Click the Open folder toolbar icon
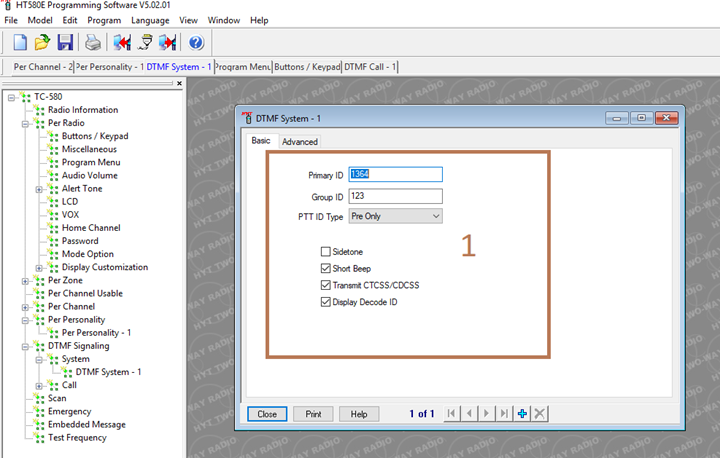720x458 pixels. [42, 42]
